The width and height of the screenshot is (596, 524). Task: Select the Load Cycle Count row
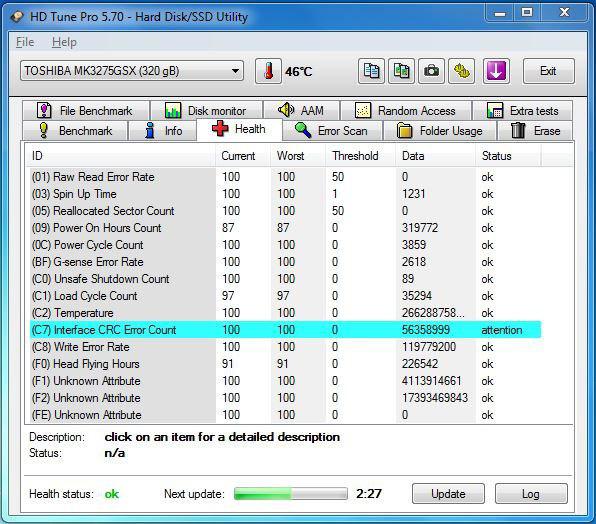click(285, 296)
